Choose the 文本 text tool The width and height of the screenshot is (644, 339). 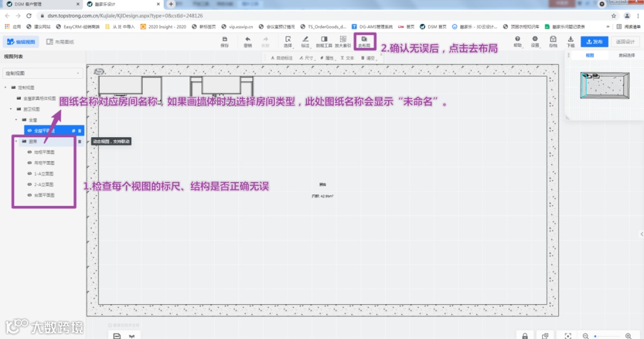coord(347,58)
